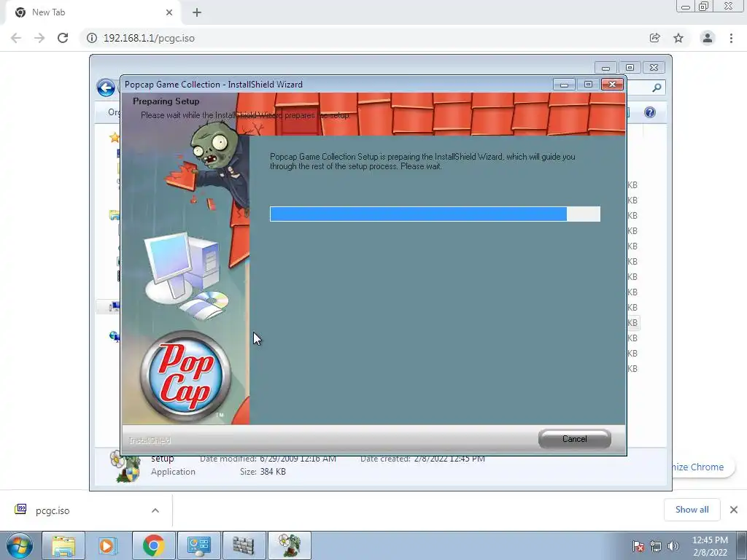
Task: Open Explorer help question mark icon
Action: click(x=650, y=112)
